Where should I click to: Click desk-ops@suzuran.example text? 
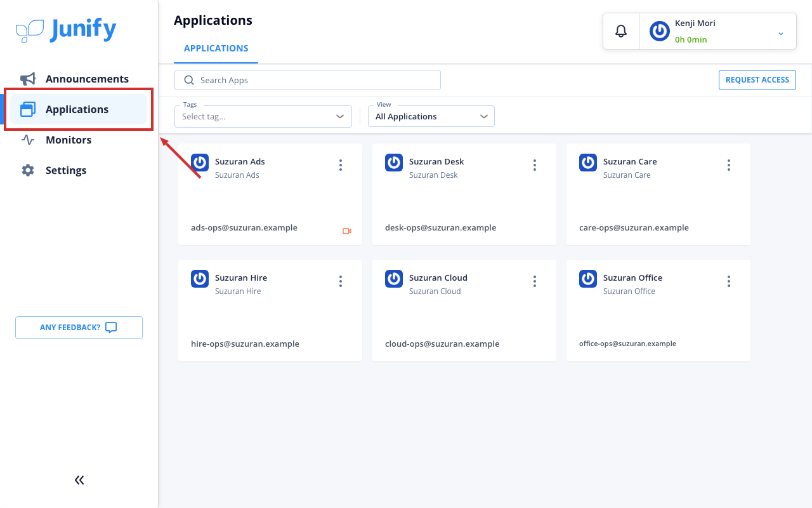click(441, 227)
